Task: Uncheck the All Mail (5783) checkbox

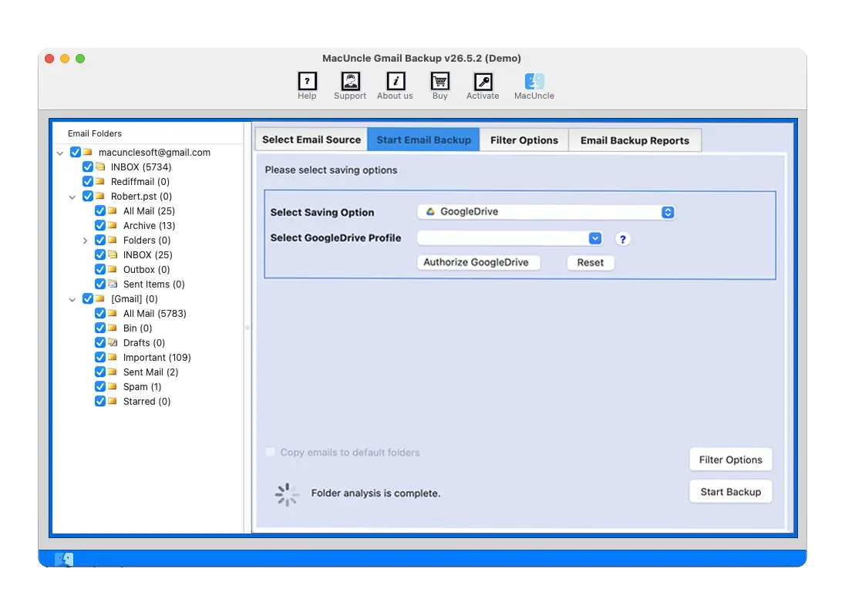Action: coord(100,313)
